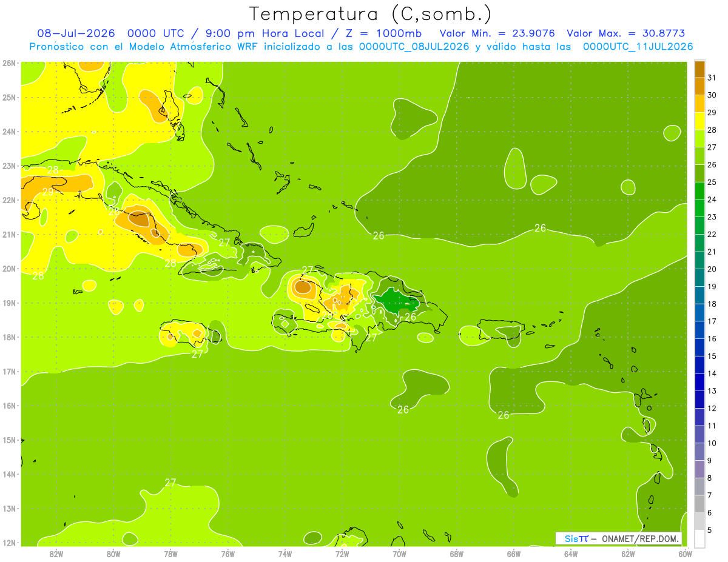Click the 76W longitude axis label
The width and height of the screenshot is (728, 562).
click(227, 554)
